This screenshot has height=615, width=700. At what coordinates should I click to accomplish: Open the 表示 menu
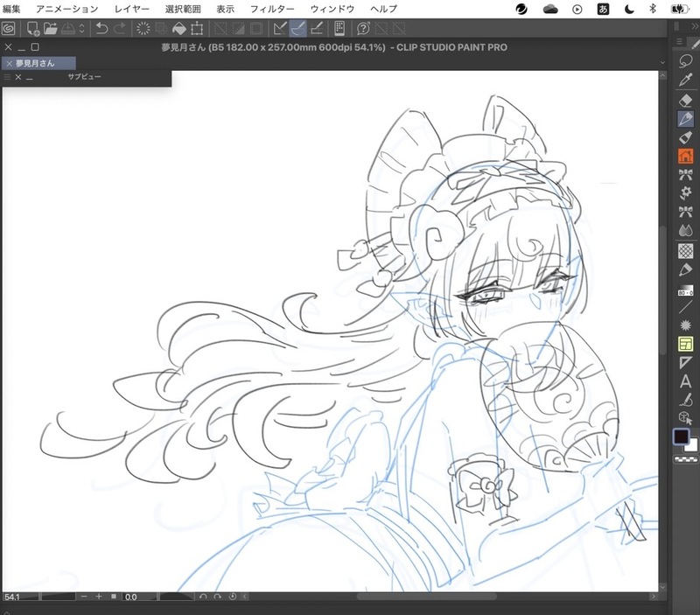point(226,9)
